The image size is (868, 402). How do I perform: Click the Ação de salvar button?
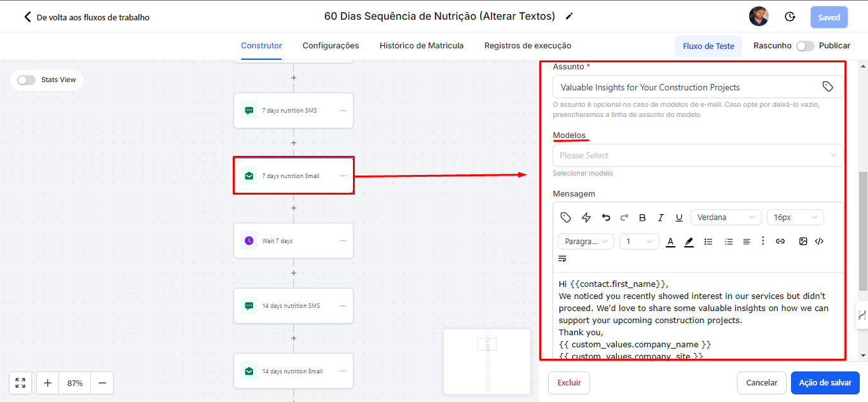pyautogui.click(x=825, y=383)
